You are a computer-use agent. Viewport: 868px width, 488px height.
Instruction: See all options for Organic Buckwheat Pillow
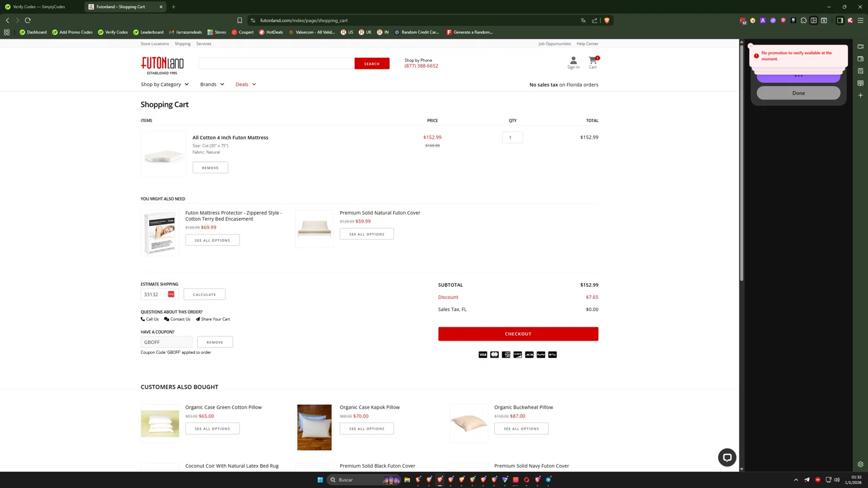click(521, 428)
